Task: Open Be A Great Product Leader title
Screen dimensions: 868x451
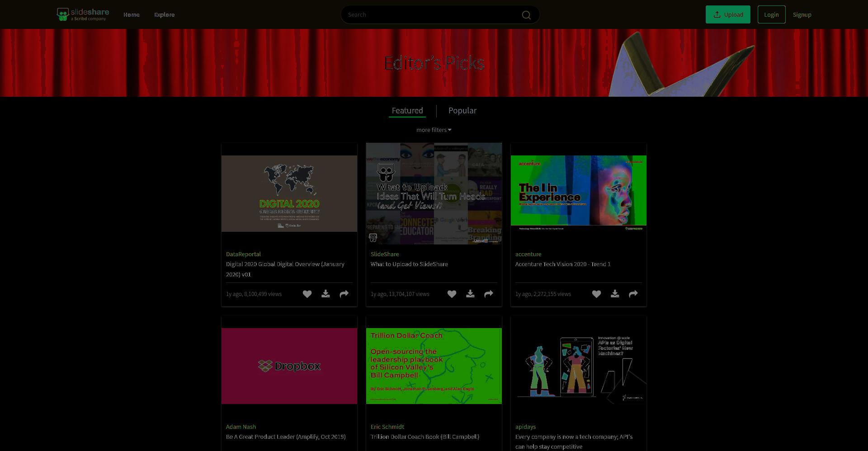Action: pos(286,437)
